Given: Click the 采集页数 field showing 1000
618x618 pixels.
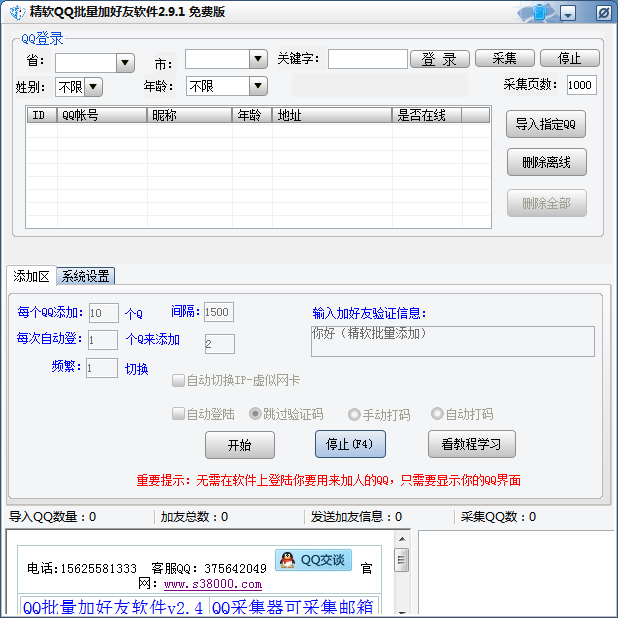Looking at the screenshot, I should [x=582, y=85].
